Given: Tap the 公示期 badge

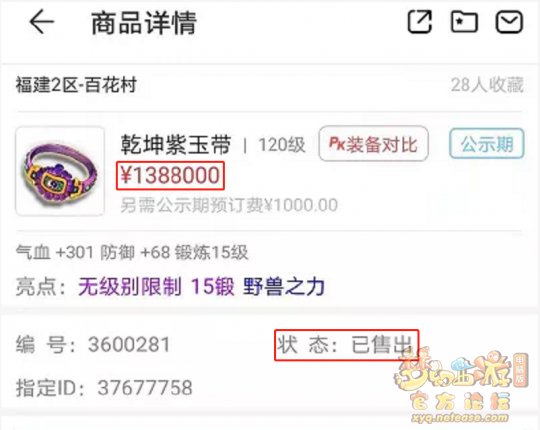Looking at the screenshot, I should pyautogui.click(x=487, y=144).
